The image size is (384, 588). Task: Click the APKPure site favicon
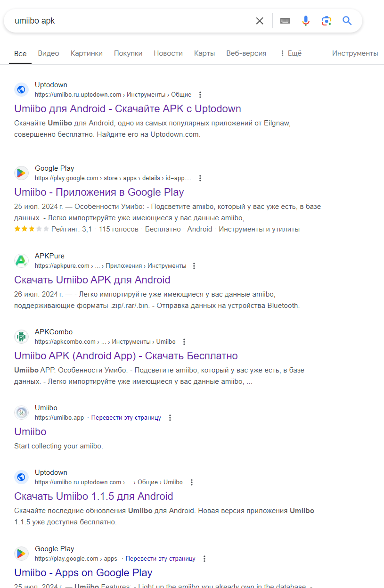click(21, 260)
